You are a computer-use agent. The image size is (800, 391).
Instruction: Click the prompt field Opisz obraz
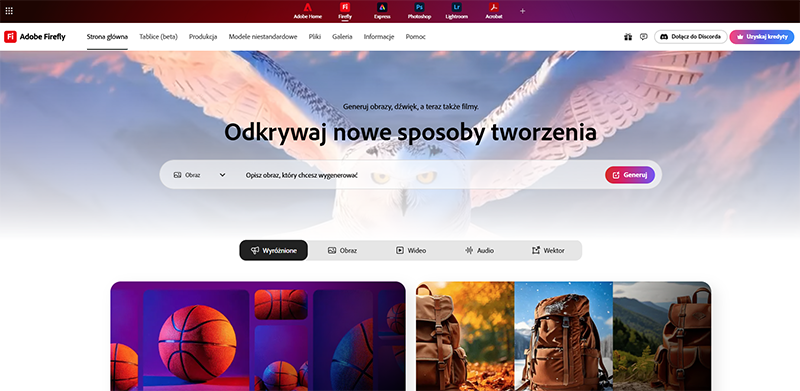click(x=418, y=175)
